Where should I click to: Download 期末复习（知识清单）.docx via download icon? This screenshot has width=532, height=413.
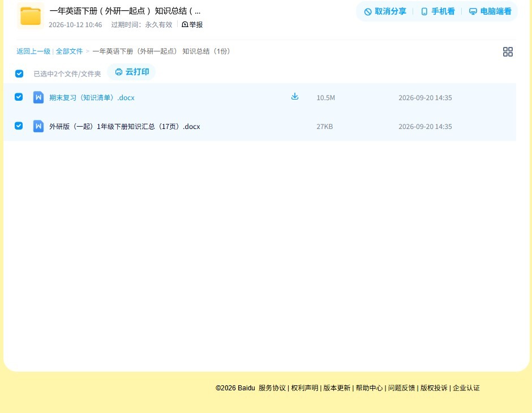295,97
